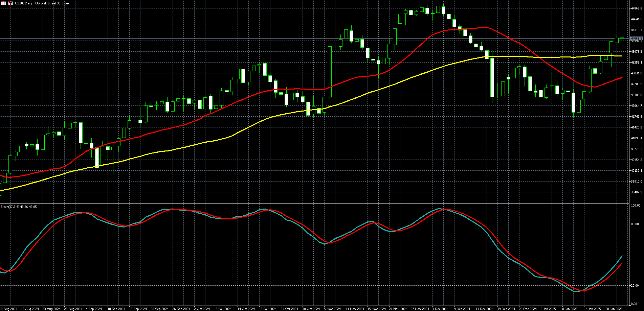This screenshot has width=644, height=311.
Task: Click the 20.00 stochastic level label
Action: click(x=635, y=286)
